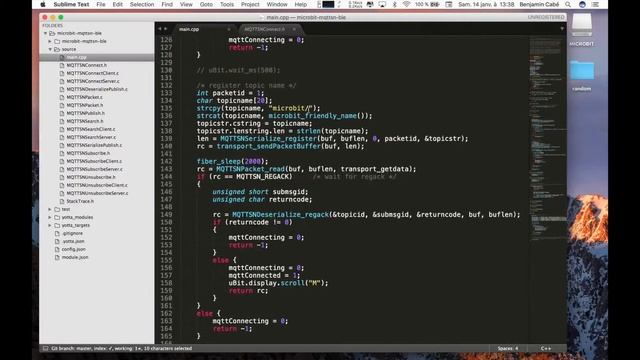Image resolution: width=640 pixels, height=360 pixels.
Task: Open the Help menu
Action: (301, 4)
